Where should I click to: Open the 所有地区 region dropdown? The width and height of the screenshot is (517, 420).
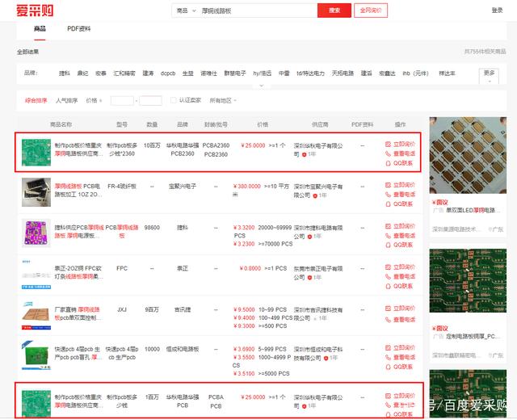tap(223, 100)
